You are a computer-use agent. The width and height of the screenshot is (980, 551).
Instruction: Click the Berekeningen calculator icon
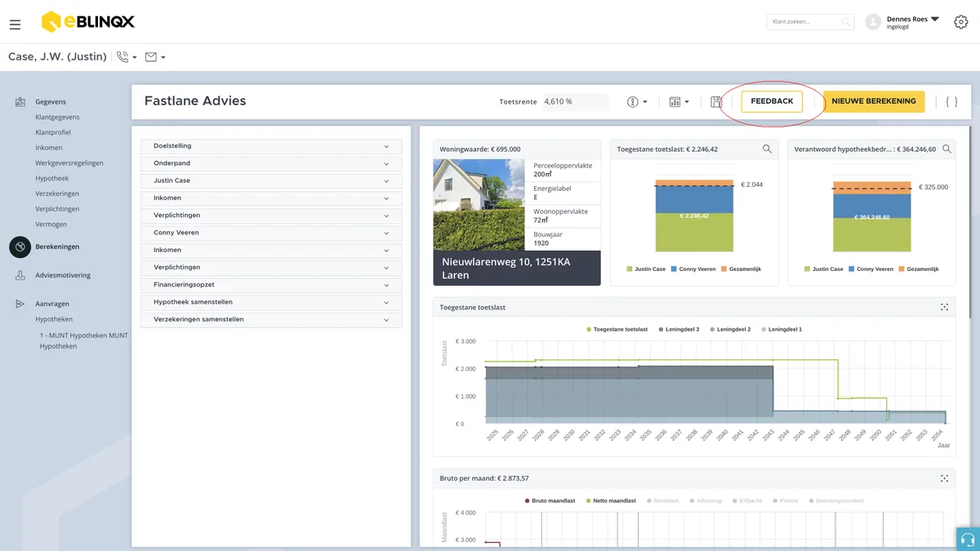[x=20, y=247]
